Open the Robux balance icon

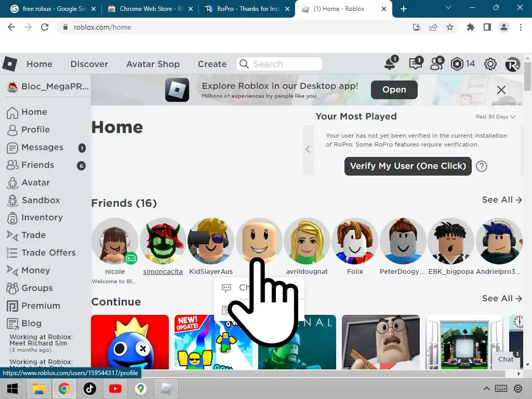coord(457,64)
